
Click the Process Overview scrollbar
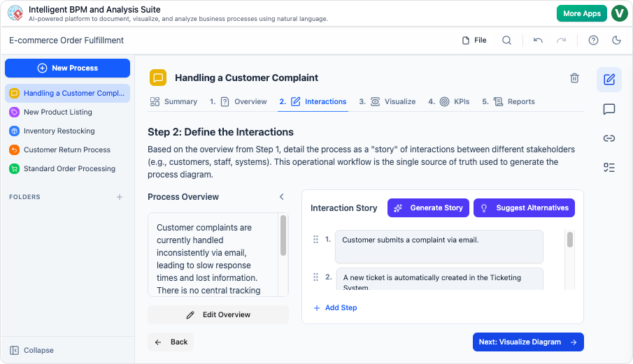point(283,235)
